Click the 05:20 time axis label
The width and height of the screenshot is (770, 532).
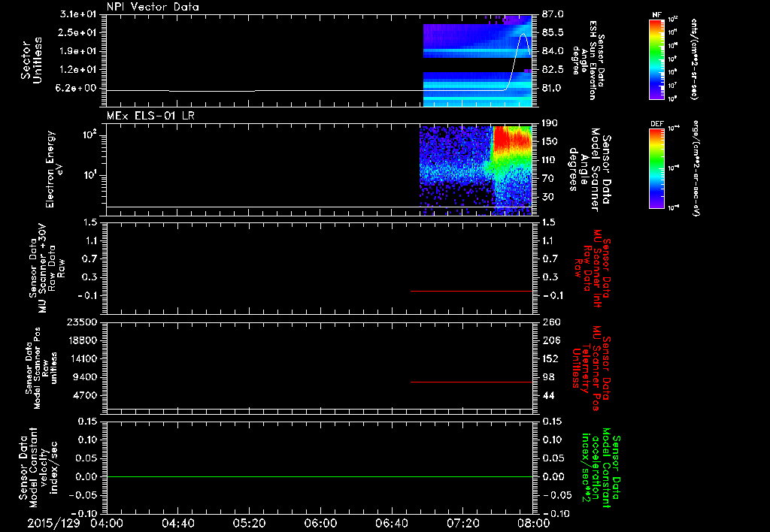click(249, 523)
